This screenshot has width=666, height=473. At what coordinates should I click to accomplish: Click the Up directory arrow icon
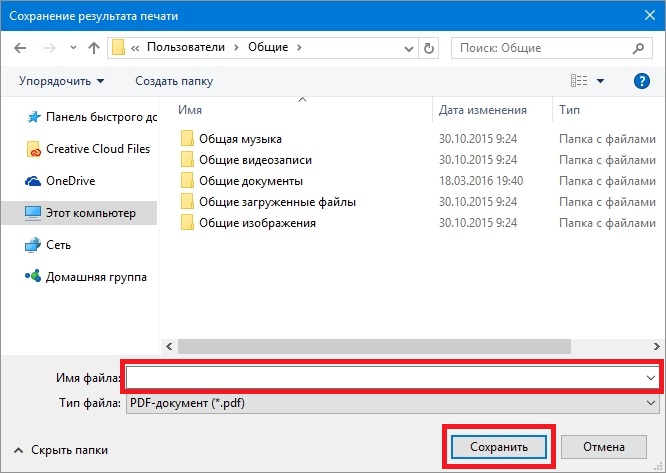93,48
